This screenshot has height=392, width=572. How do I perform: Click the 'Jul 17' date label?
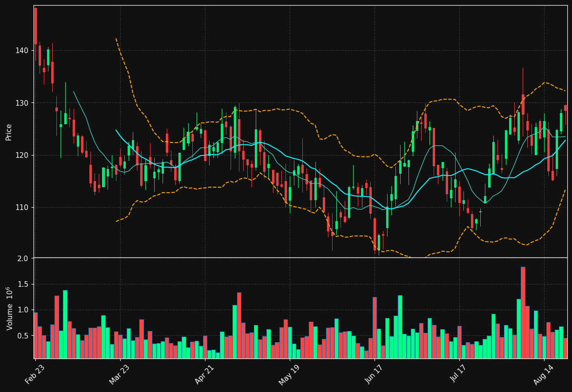(x=459, y=373)
